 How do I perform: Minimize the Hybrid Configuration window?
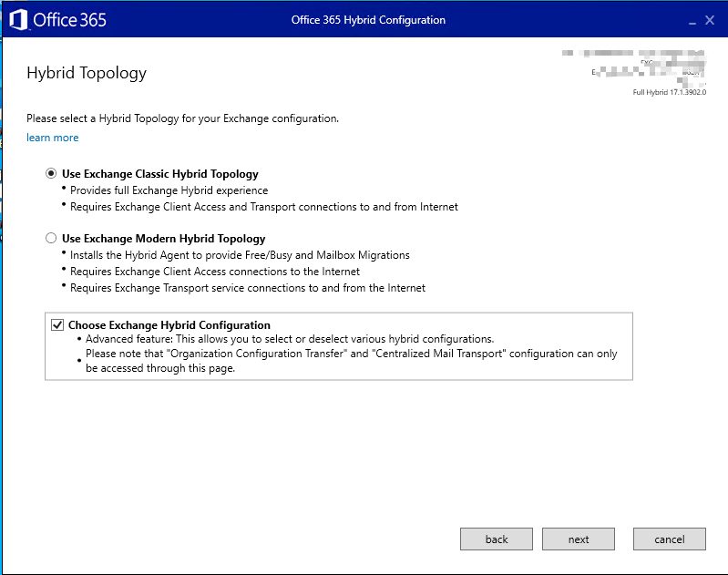coord(692,21)
